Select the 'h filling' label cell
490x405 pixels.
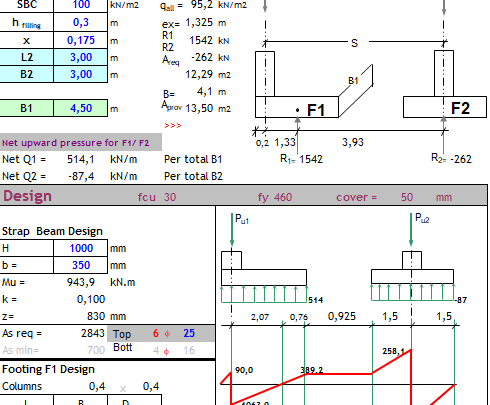click(x=26, y=22)
